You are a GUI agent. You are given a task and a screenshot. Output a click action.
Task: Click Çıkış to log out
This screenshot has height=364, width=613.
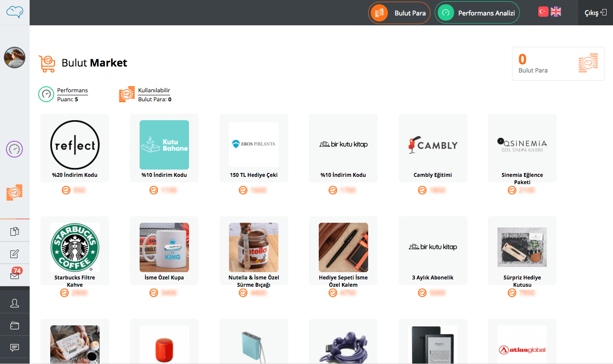click(x=595, y=13)
